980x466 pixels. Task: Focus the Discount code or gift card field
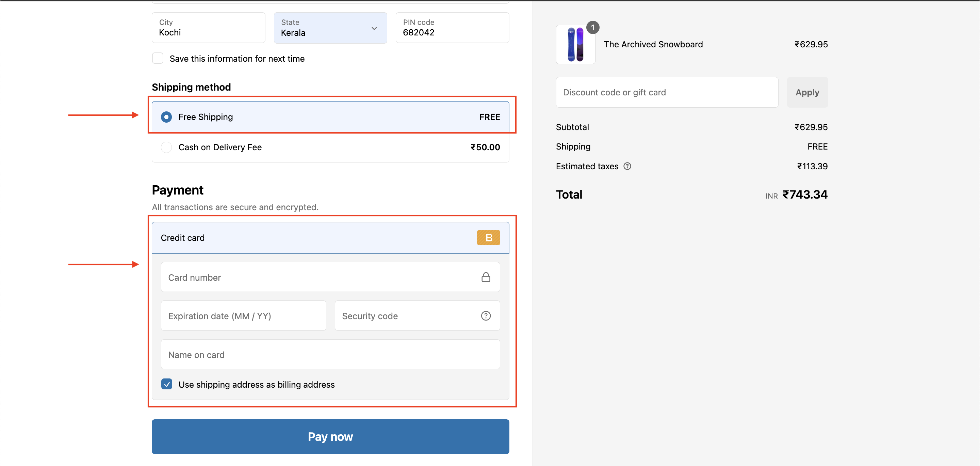coord(667,93)
